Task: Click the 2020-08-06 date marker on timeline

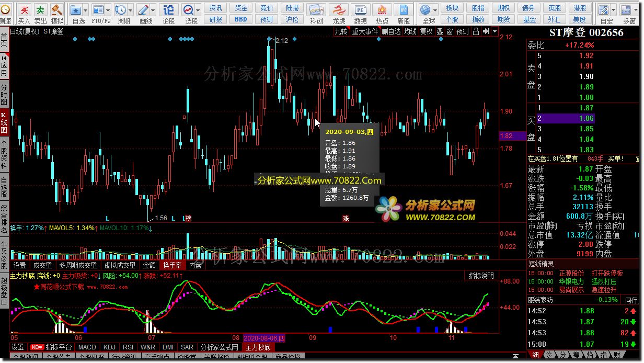Action: [x=264, y=338]
